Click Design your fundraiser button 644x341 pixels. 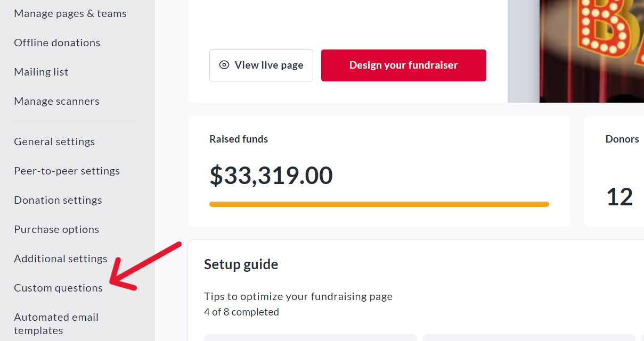pos(404,65)
